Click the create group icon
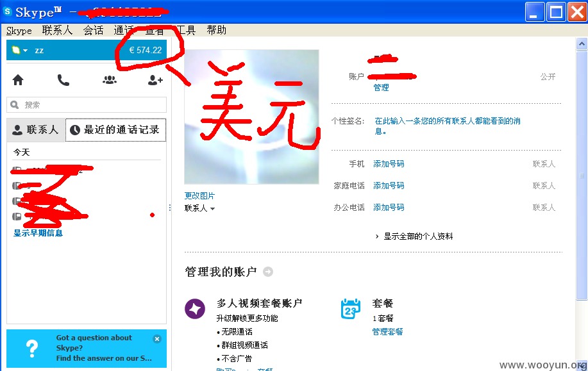The width and height of the screenshot is (588, 371). point(110,80)
